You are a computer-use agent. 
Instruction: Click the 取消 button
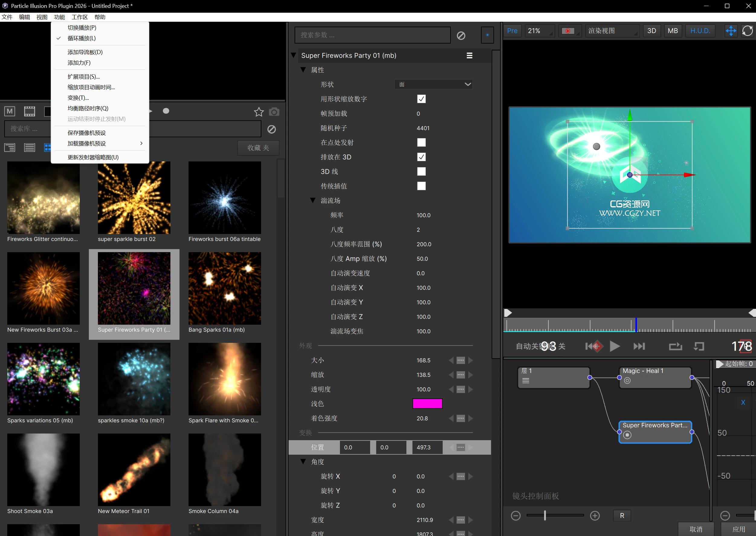click(696, 528)
